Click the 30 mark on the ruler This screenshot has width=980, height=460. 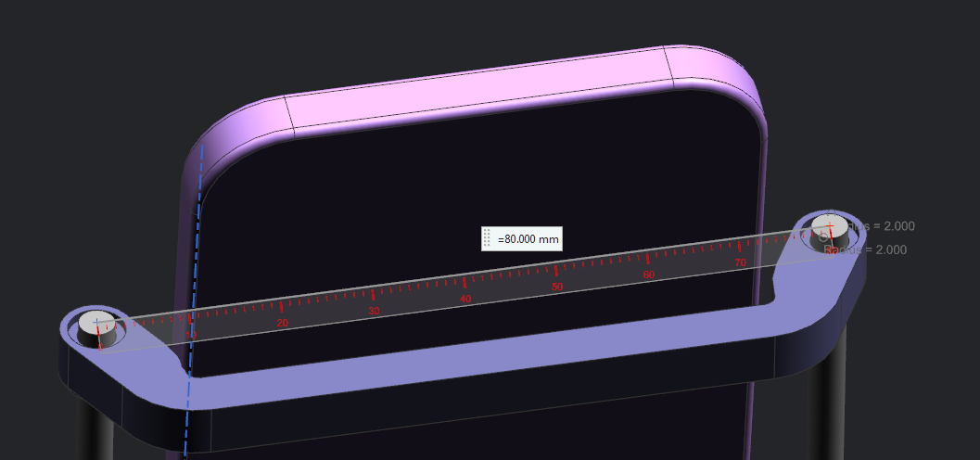tap(374, 311)
